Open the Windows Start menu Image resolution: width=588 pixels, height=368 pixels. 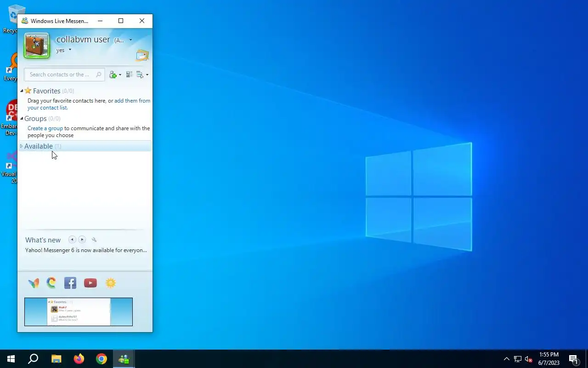(x=11, y=359)
